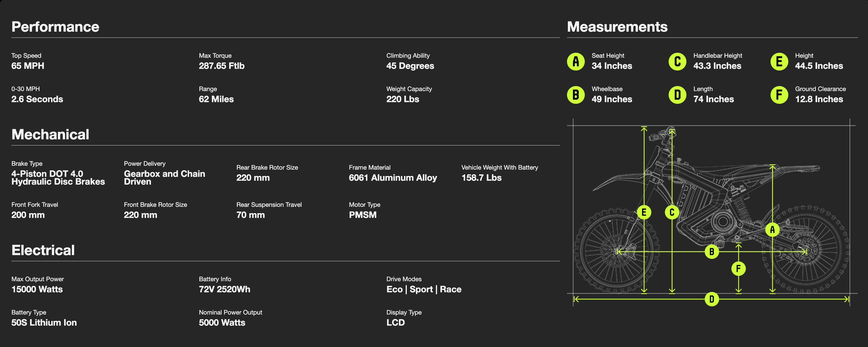Select the C badge beside Handlebar Height
The height and width of the screenshot is (347, 868).
(x=677, y=61)
